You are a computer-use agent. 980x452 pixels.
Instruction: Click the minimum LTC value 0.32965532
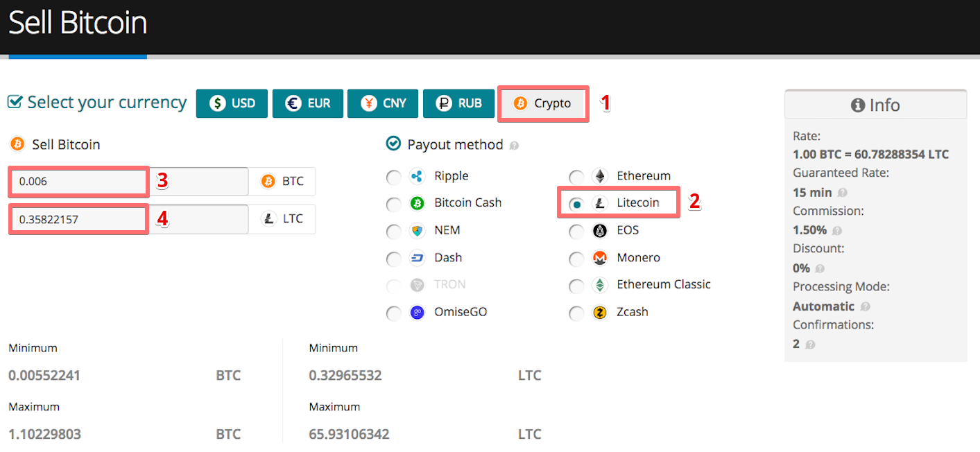(x=345, y=376)
